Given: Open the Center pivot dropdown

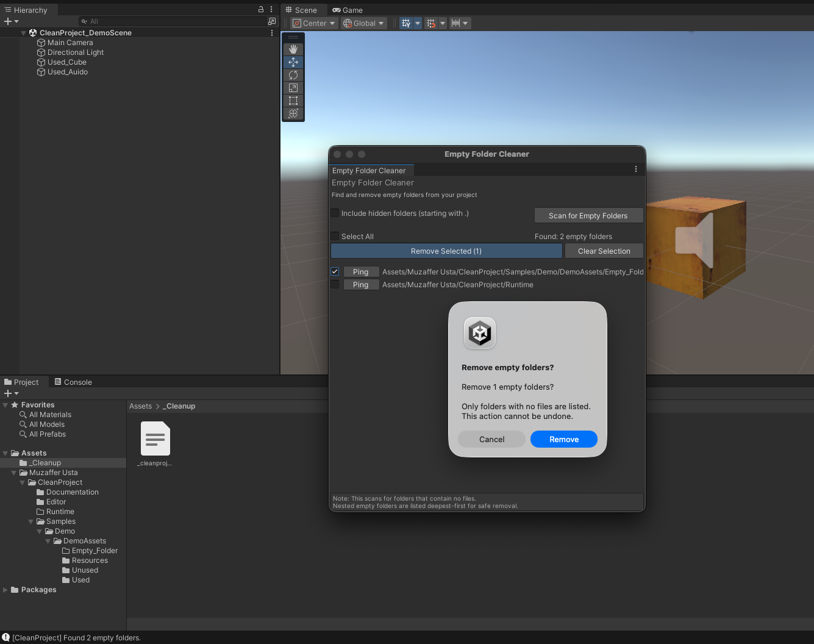Looking at the screenshot, I should 314,23.
